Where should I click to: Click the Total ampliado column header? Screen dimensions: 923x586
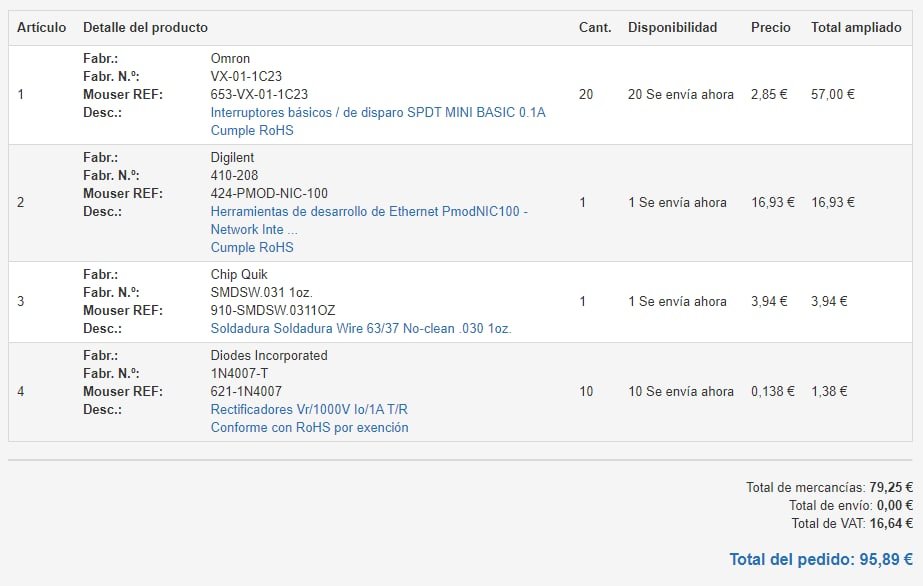tap(855, 28)
